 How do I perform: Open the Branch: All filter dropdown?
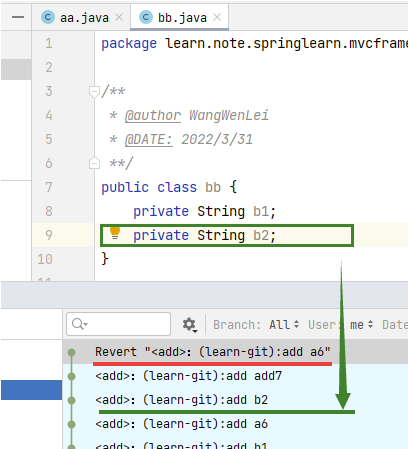pyautogui.click(x=256, y=324)
